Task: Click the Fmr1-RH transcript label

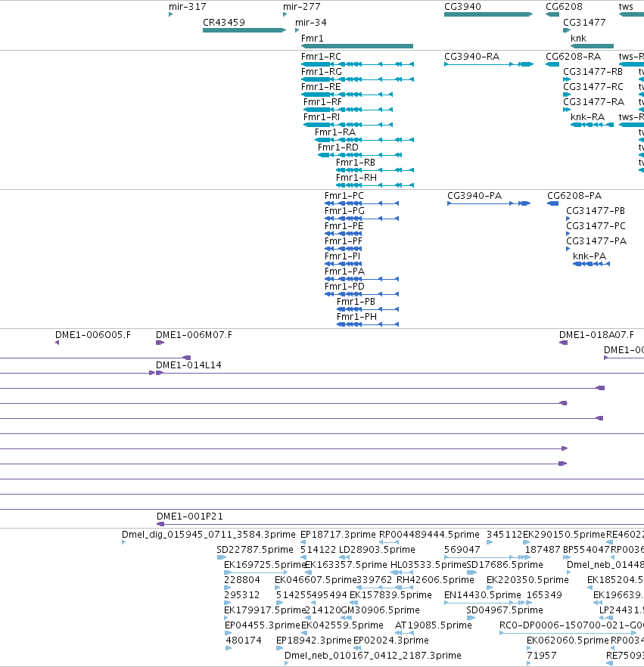Action: click(356, 178)
